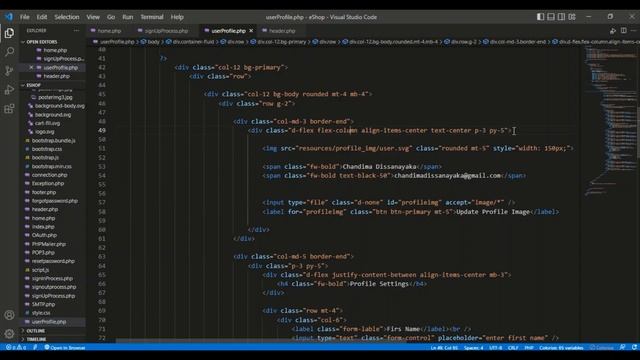Viewport: 640px width, 360px height.
Task: Click the feedback icon in status bar
Action: [622, 347]
